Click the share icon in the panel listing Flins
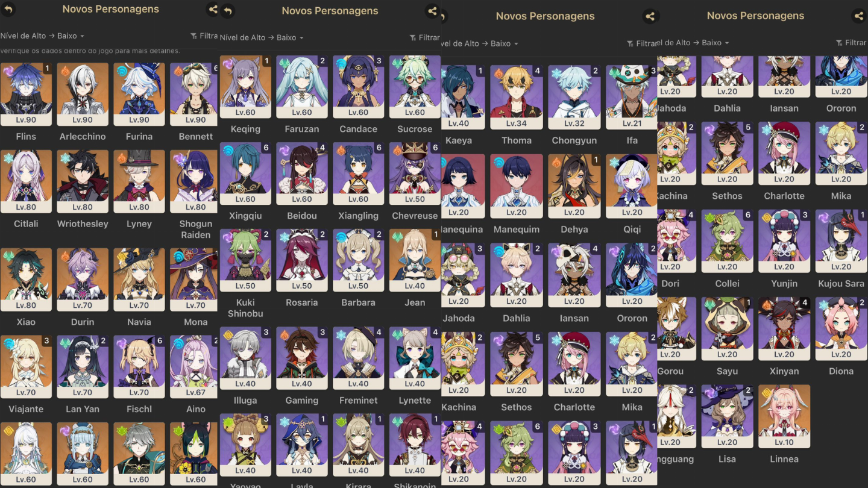The height and width of the screenshot is (488, 868). point(212,9)
